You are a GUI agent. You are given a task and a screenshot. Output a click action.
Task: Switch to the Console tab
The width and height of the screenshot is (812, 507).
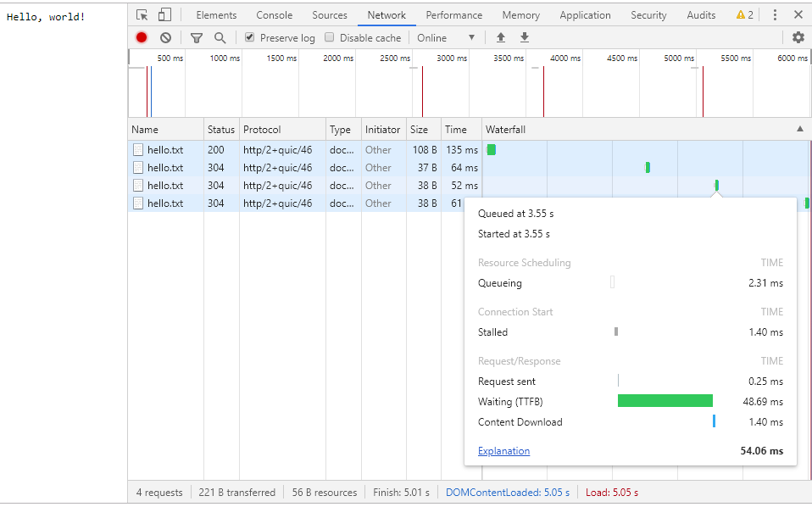pyautogui.click(x=275, y=15)
